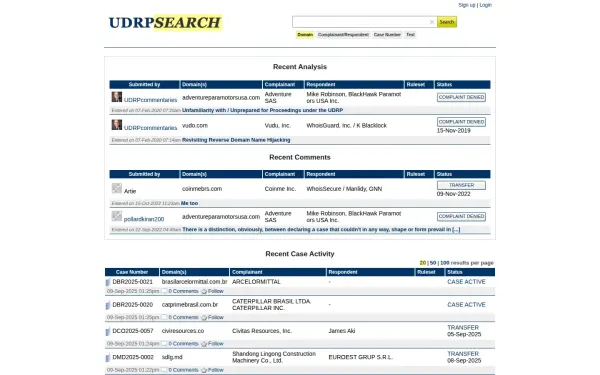Open avatar of UDRPcommentaries for vudu.com analysis
The width and height of the screenshot is (600, 375).
pyautogui.click(x=117, y=124)
